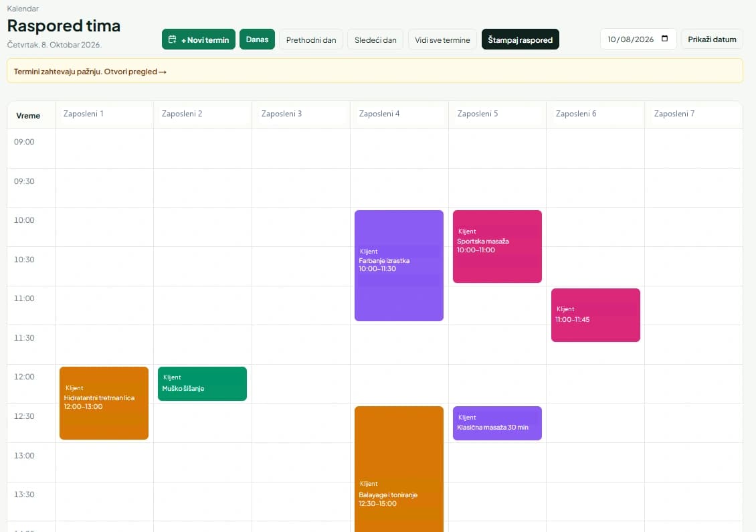This screenshot has height=532, width=756.
Task: Click the 10:00 time label
Action: point(24,220)
